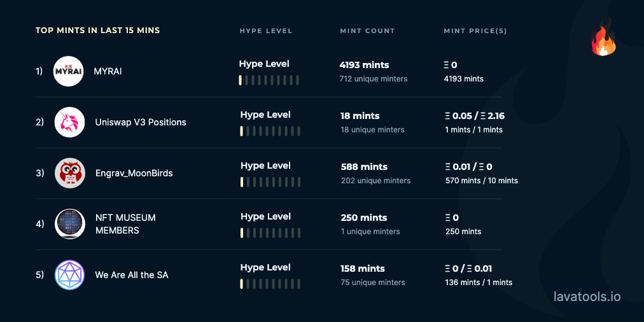
Task: Click the HYPE LEVEL column header
Action: pyautogui.click(x=266, y=31)
